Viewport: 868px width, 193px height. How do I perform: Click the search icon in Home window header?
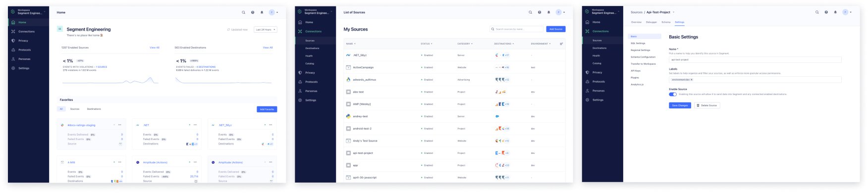pos(243,12)
